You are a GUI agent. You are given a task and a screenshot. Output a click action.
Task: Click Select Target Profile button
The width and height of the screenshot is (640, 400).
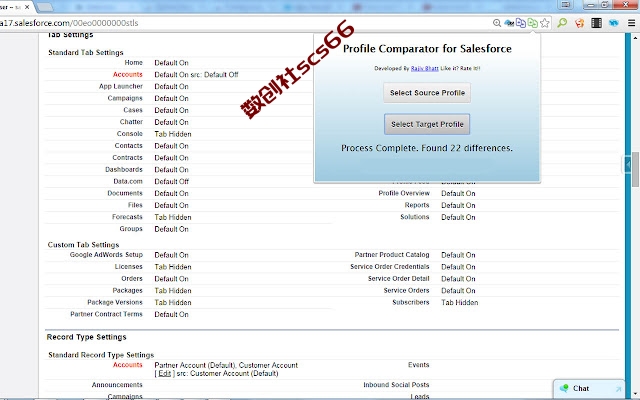pos(427,124)
